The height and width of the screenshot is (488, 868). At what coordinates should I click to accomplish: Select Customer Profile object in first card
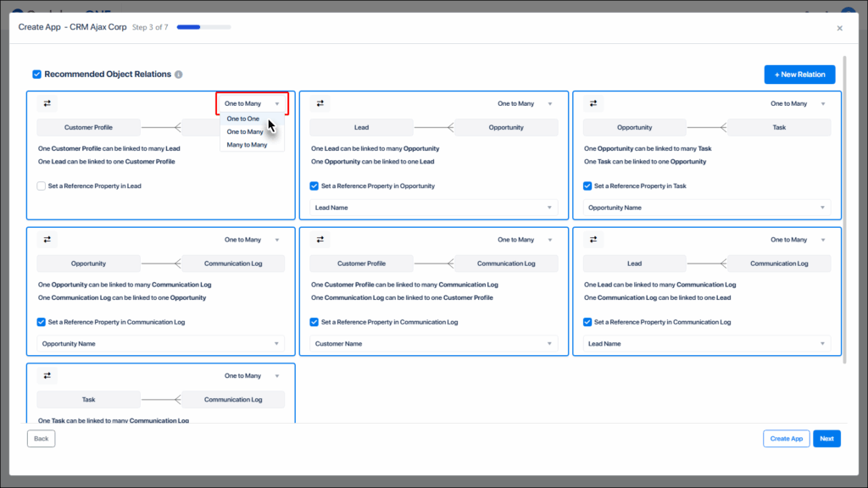pos(88,127)
